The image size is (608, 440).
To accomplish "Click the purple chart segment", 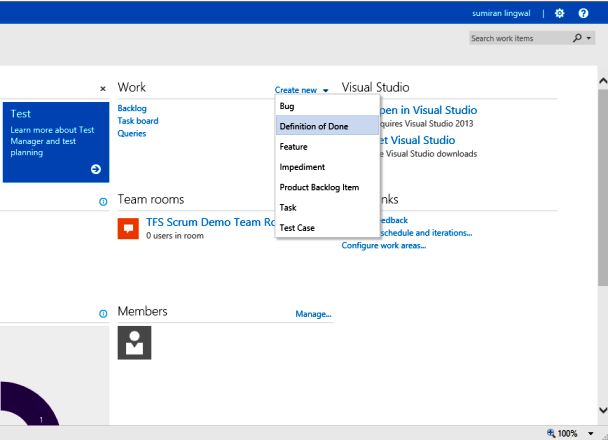I will tap(33, 405).
